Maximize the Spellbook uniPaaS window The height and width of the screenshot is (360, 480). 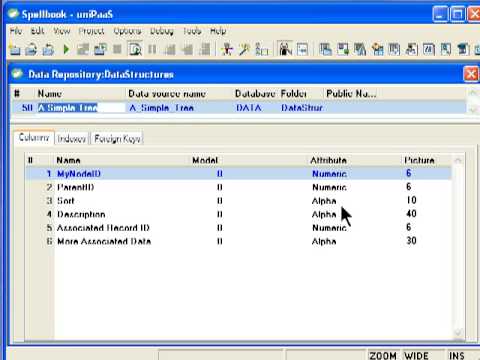(x=457, y=14)
